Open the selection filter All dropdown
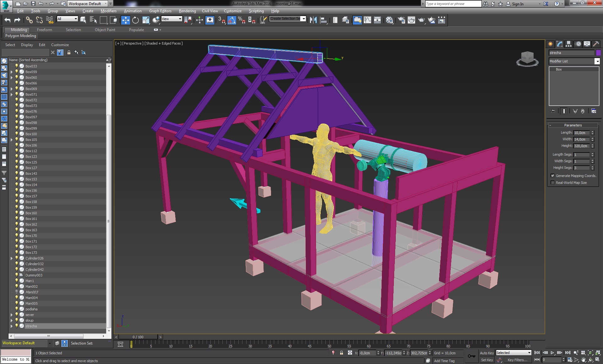Image resolution: width=603 pixels, height=364 pixels. [67, 19]
